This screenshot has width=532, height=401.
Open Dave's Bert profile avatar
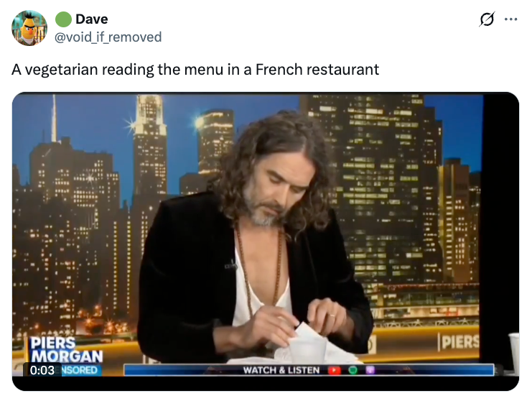(x=29, y=28)
